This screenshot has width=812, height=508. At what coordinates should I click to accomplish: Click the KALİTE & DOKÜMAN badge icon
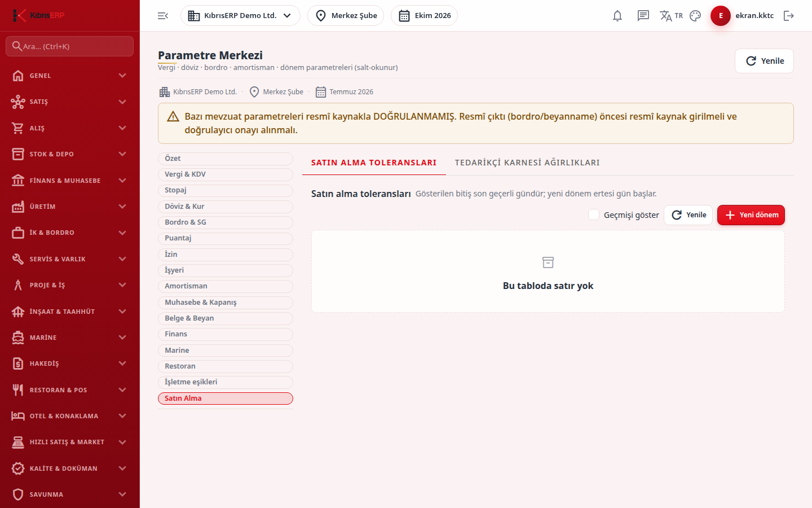pyautogui.click(x=18, y=468)
